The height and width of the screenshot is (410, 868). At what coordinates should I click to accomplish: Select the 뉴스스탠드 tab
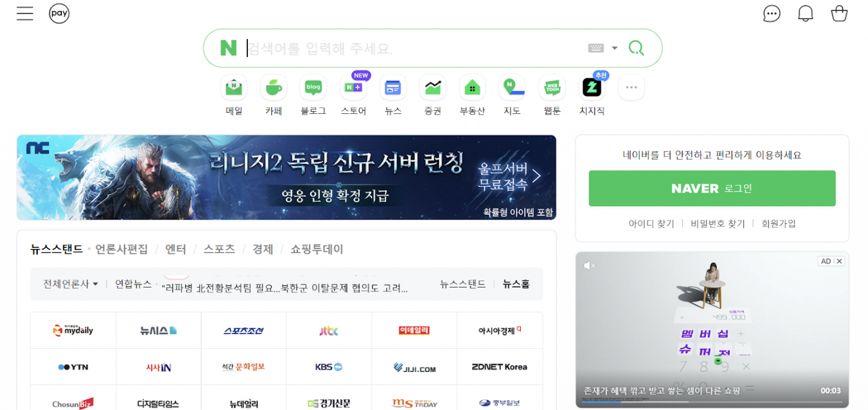[56, 250]
